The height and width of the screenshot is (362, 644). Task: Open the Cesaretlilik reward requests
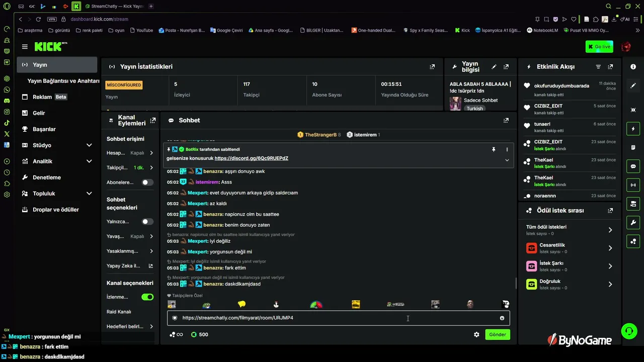(569, 248)
